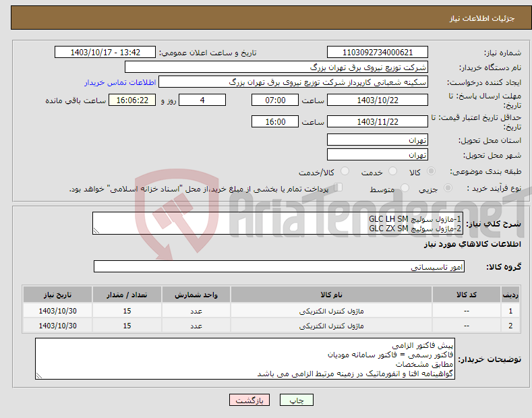Click the remaining time field 16:06:22
Screen dimensions: 532x418
[x=132, y=100]
